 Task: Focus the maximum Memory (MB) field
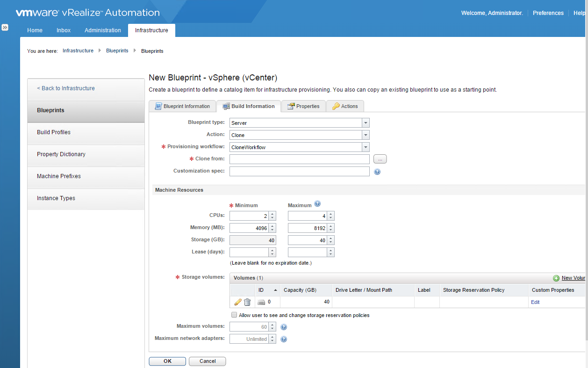click(x=307, y=228)
